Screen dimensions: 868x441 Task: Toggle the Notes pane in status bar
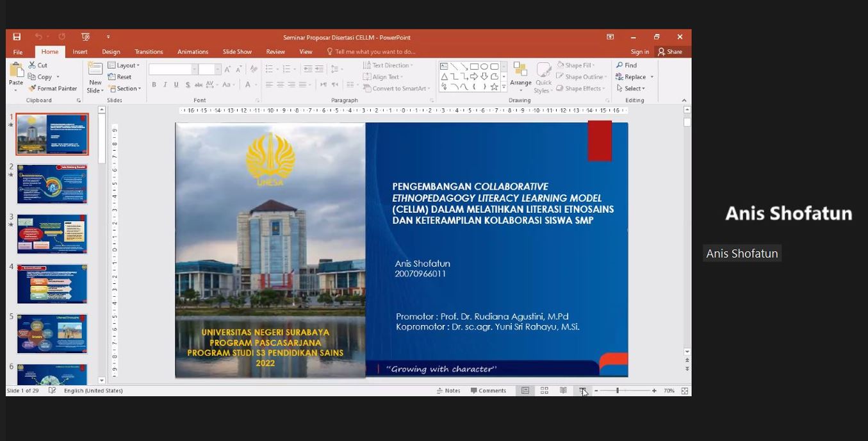[x=448, y=390]
